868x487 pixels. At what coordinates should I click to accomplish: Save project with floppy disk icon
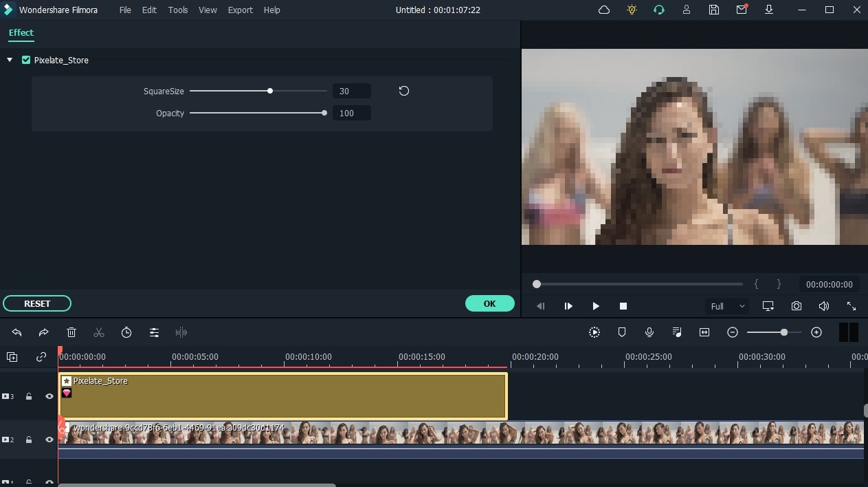click(x=714, y=10)
